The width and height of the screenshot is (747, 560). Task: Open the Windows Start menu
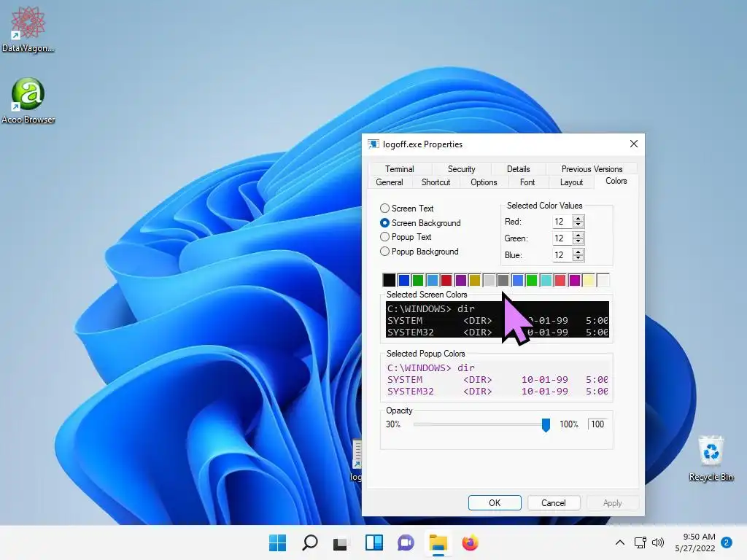tap(277, 542)
